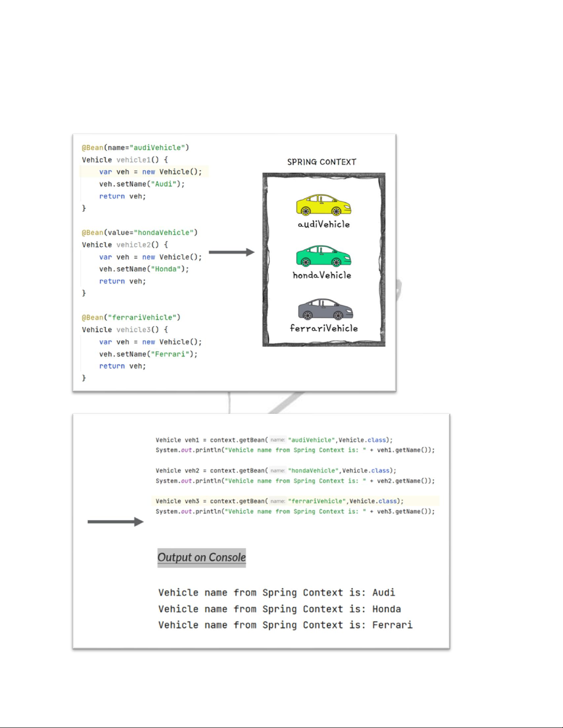Click the console output line ending in Audi
Viewport: 563px width, 728px height.
(277, 593)
